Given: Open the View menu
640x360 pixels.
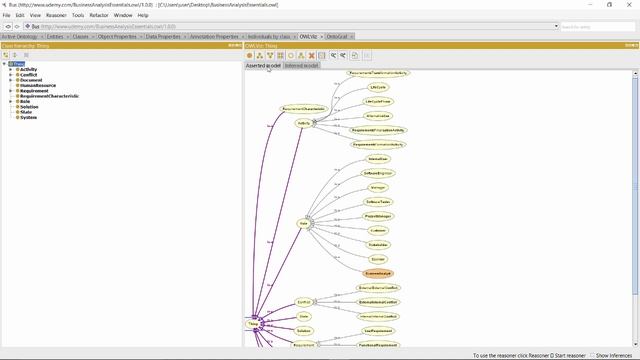Looking at the screenshot, I should (35, 15).
